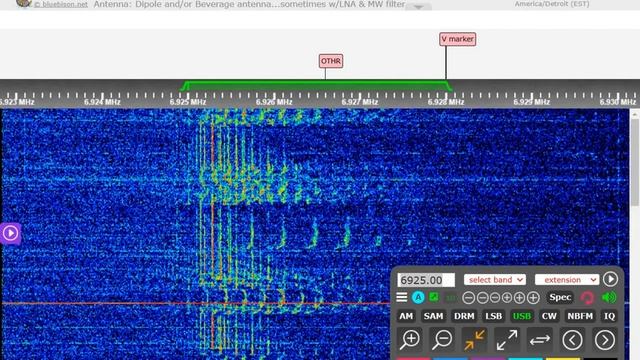The width and height of the screenshot is (640, 360).
Task: Select NBFM demodulation mode
Action: (x=580, y=316)
